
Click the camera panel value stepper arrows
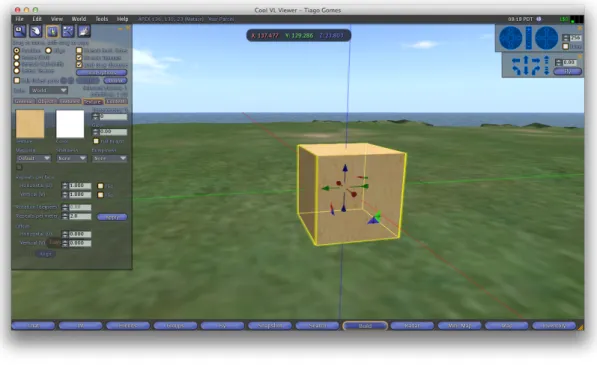pos(566,38)
